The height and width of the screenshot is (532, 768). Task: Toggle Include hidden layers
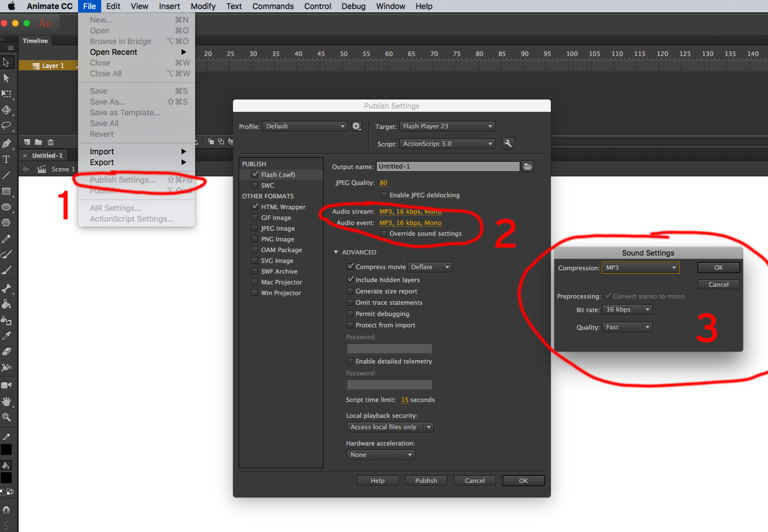[350, 280]
